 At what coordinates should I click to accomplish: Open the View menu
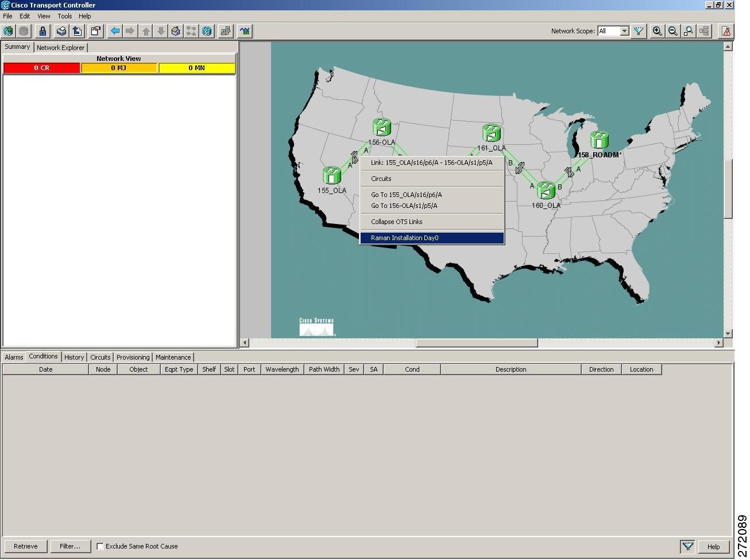(x=44, y=16)
